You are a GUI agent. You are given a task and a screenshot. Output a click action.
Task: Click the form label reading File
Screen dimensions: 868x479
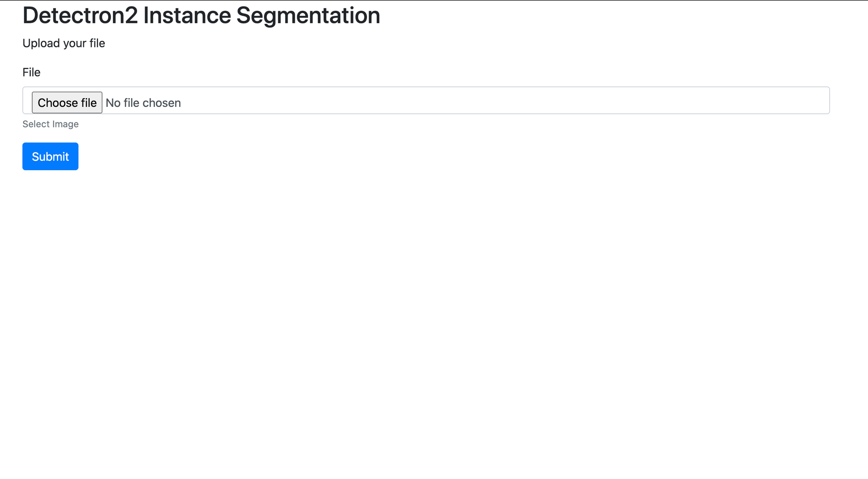coord(31,72)
